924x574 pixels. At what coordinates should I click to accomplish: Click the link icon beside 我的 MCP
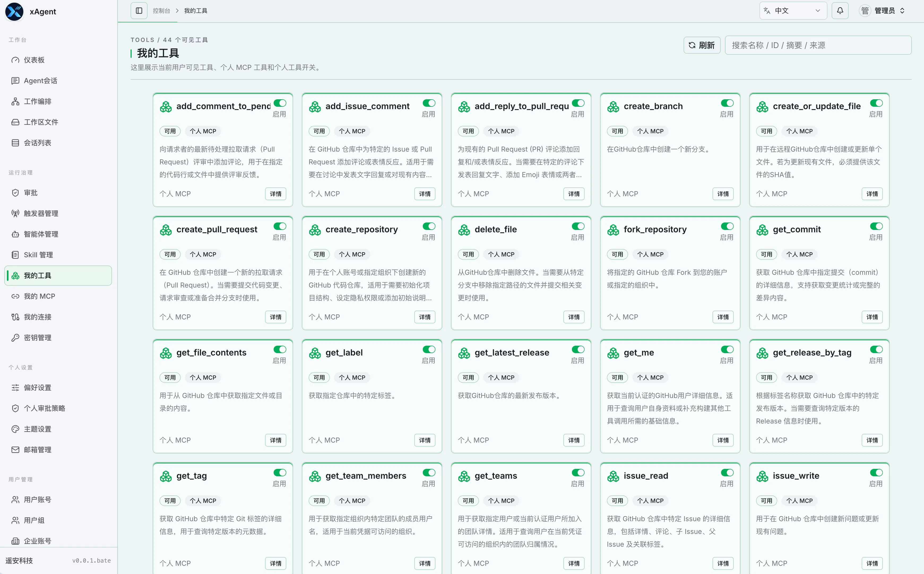pyautogui.click(x=15, y=296)
